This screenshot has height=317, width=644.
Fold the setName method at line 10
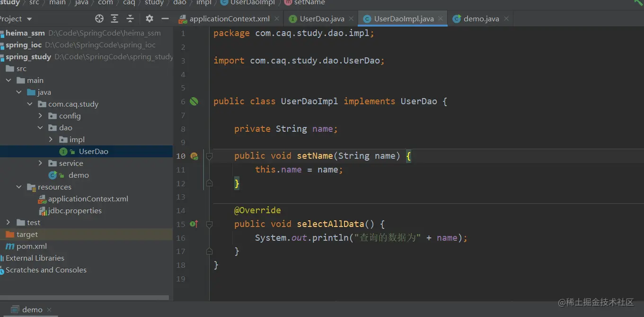[209, 156]
